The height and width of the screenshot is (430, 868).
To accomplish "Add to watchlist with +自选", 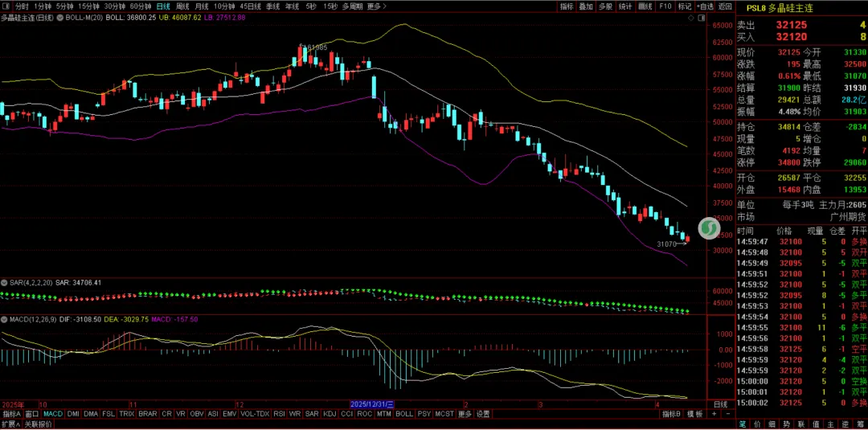I will pos(706,6).
